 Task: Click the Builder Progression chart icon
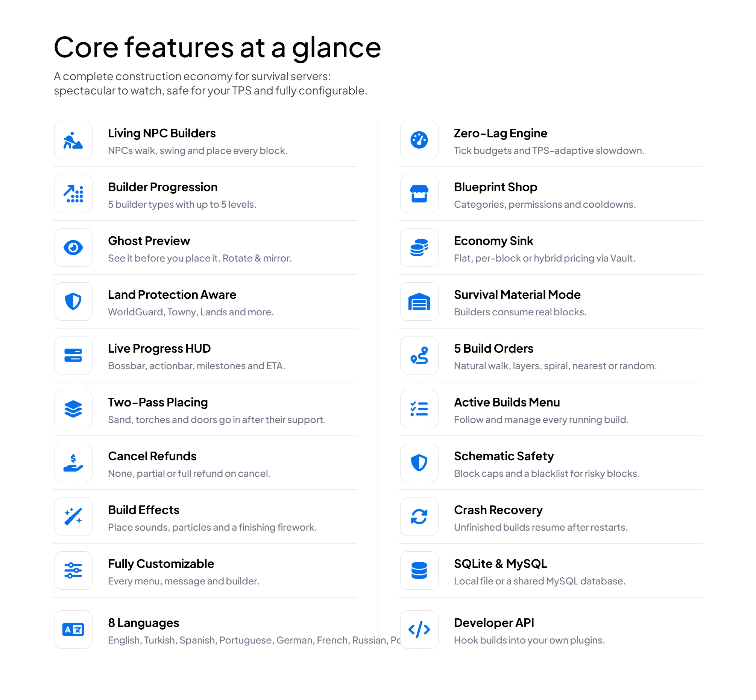click(x=73, y=194)
